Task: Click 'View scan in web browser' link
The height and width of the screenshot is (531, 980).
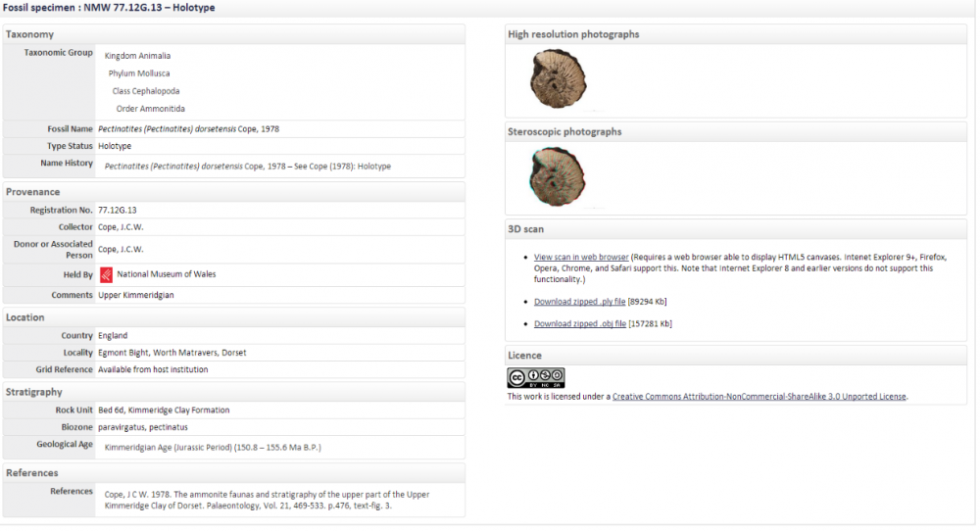Action: pyautogui.click(x=581, y=257)
